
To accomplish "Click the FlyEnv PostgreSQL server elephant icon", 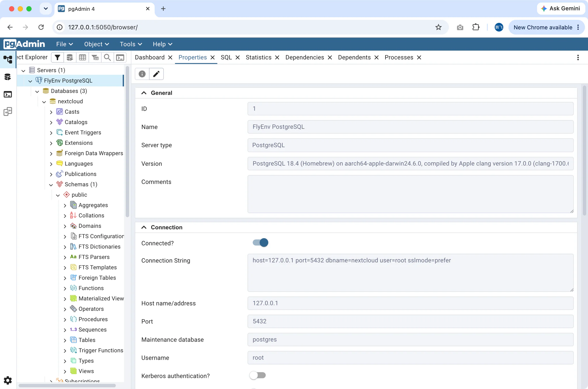I will tap(39, 80).
